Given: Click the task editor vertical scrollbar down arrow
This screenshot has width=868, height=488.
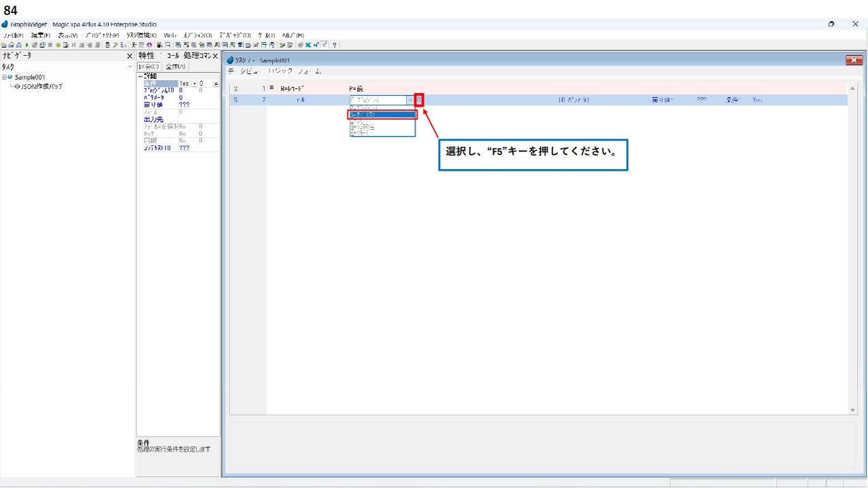Looking at the screenshot, I should coord(852,410).
